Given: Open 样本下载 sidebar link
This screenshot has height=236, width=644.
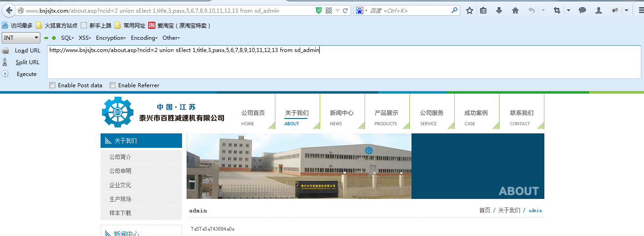Looking at the screenshot, I should click(120, 213).
